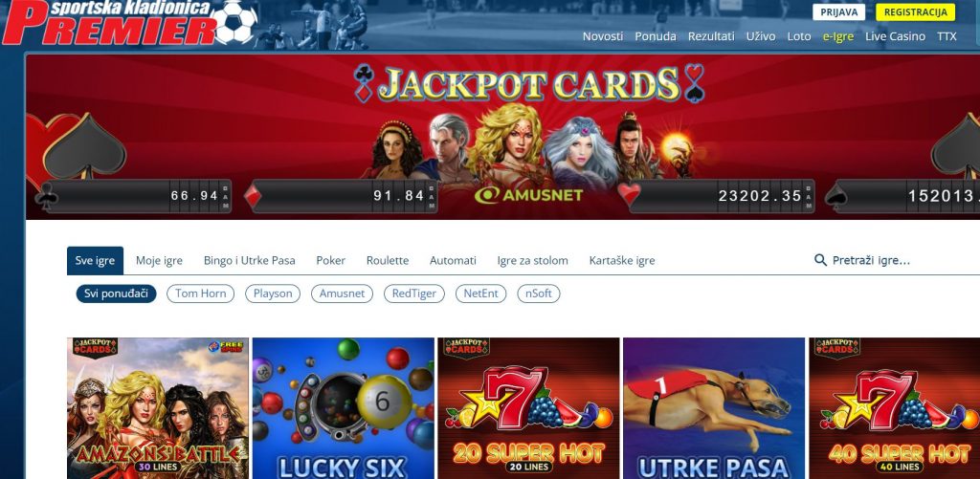Select the Tom Horn provider filter
Viewport: 980px width, 479px height.
coord(201,294)
